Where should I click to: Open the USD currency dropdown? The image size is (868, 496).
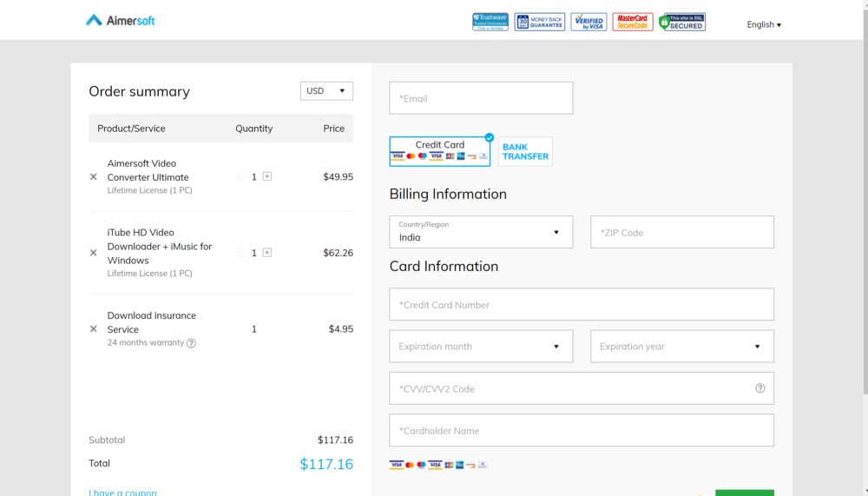pyautogui.click(x=326, y=91)
